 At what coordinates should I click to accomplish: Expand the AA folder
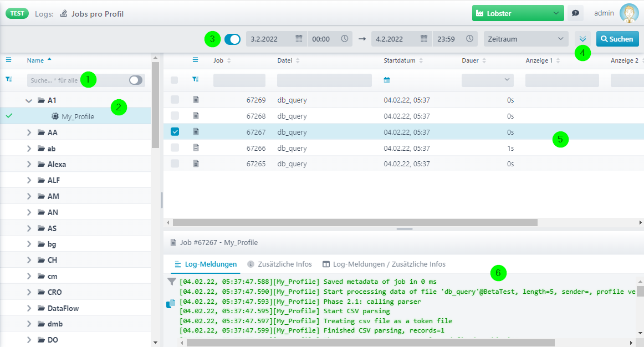click(29, 132)
